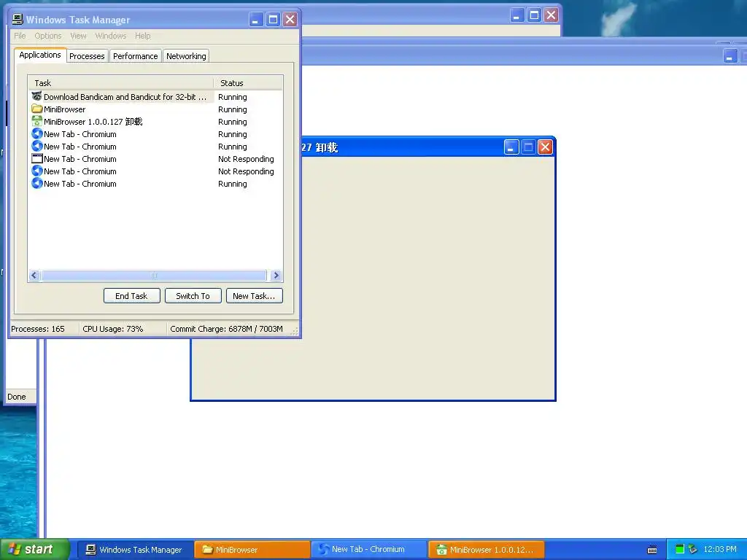Click the task list left scroll arrow
Image resolution: width=747 pixels, height=560 pixels.
34,275
